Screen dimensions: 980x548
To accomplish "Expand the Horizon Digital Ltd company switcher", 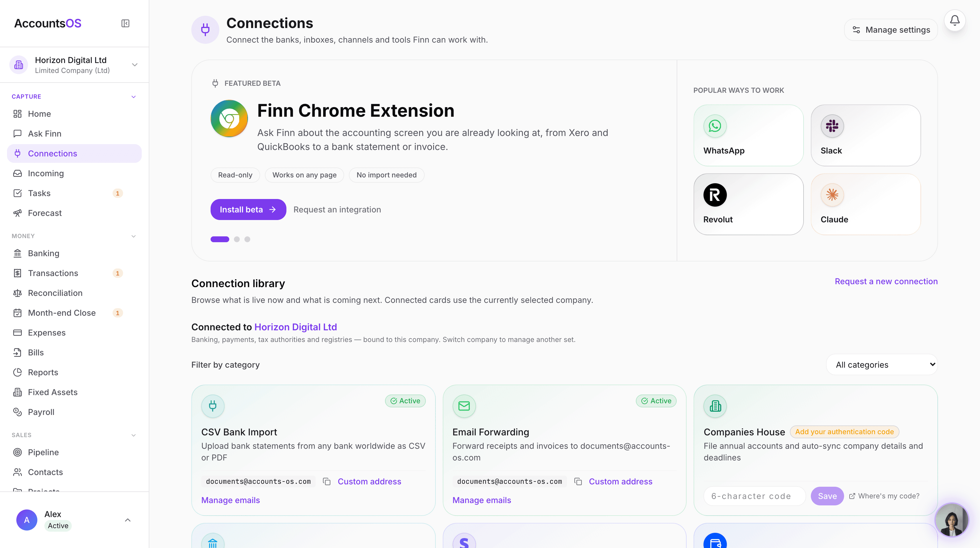I will tap(134, 65).
